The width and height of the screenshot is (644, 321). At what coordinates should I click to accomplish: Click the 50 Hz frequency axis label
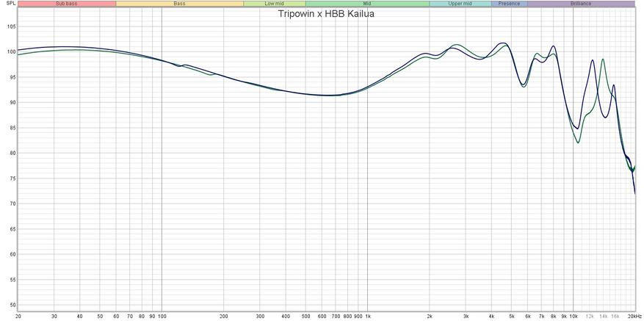tap(100, 317)
